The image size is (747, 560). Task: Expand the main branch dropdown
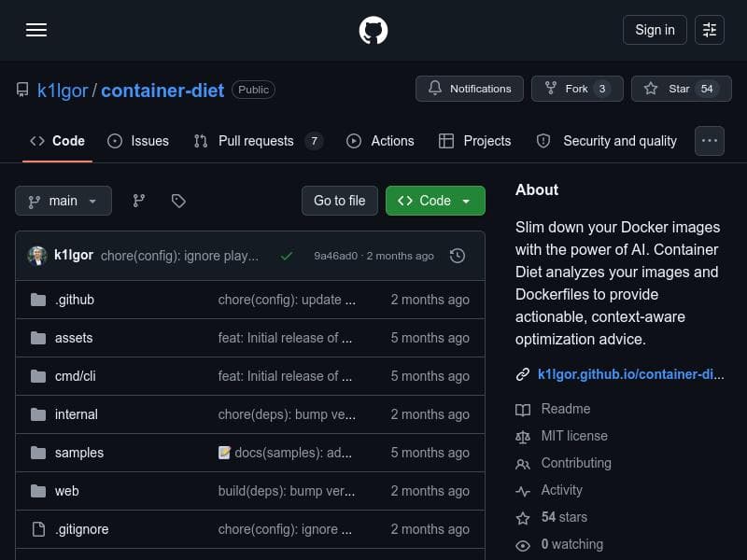pos(63,201)
